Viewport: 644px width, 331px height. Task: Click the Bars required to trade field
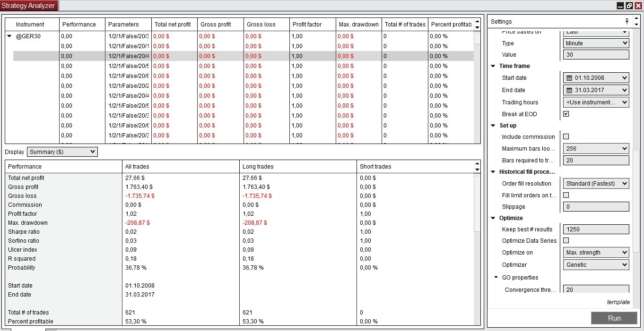596,161
